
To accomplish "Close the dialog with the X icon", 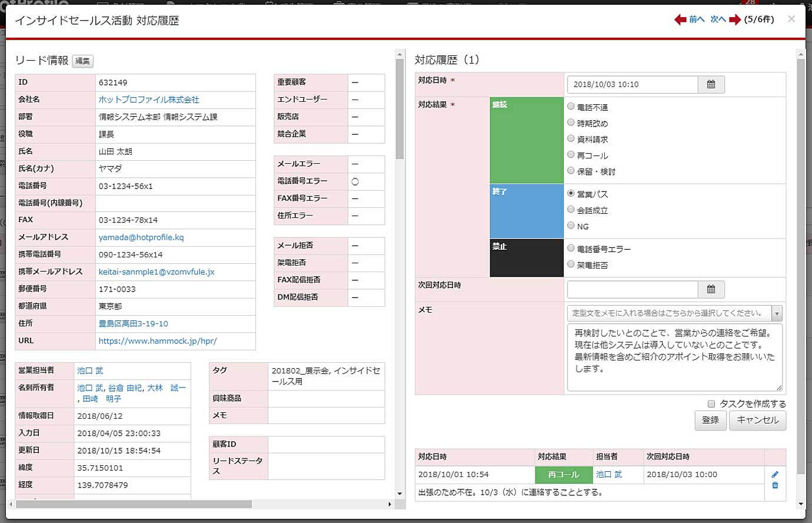I will tap(791, 19).
